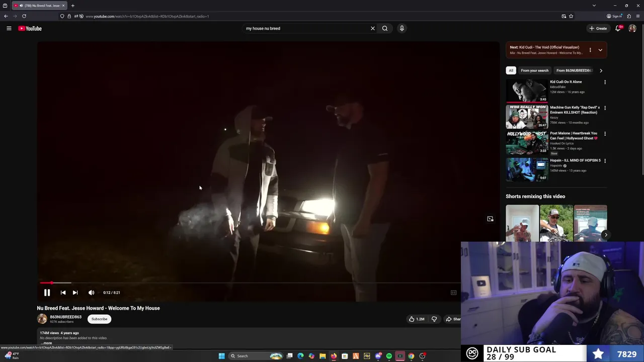Like the video with 1.2M likes
644x362 pixels.
coord(417,319)
